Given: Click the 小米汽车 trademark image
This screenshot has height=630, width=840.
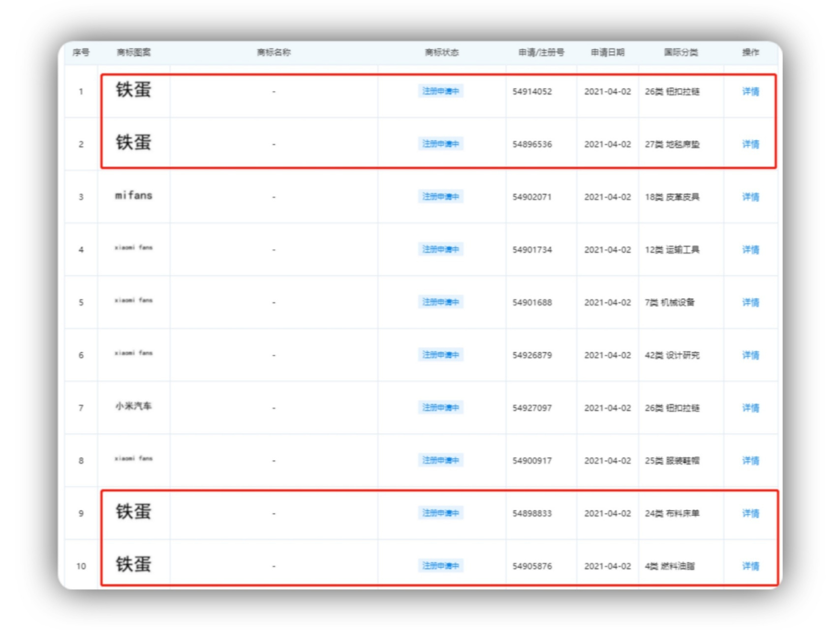Looking at the screenshot, I should tap(133, 406).
